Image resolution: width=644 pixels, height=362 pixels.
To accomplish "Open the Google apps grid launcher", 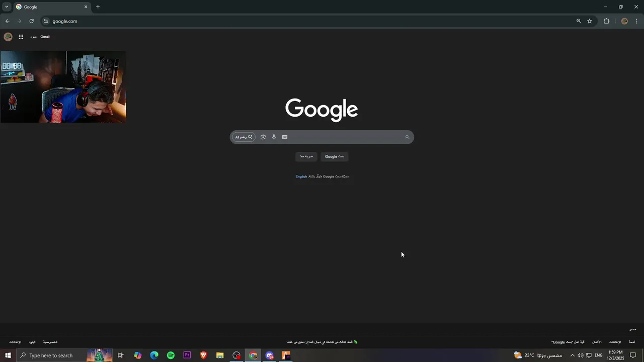I will (x=21, y=37).
